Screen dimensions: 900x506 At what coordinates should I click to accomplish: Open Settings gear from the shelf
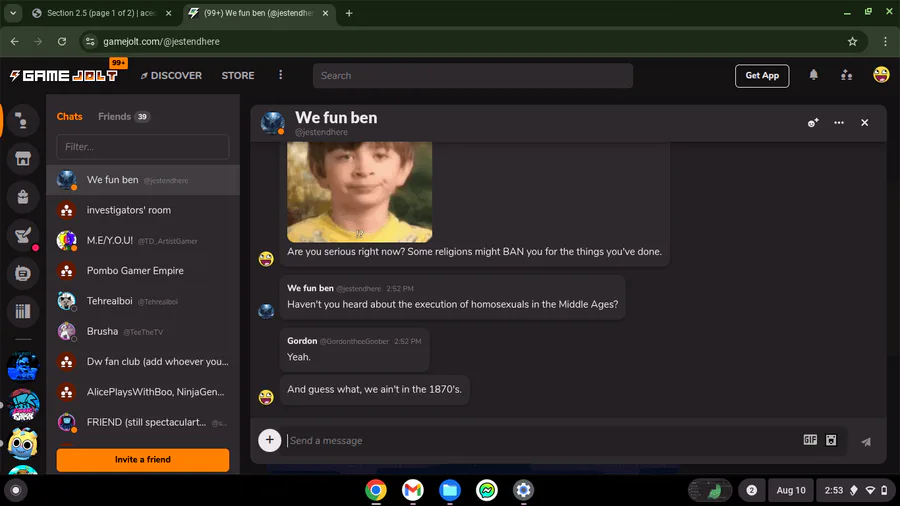pos(523,490)
